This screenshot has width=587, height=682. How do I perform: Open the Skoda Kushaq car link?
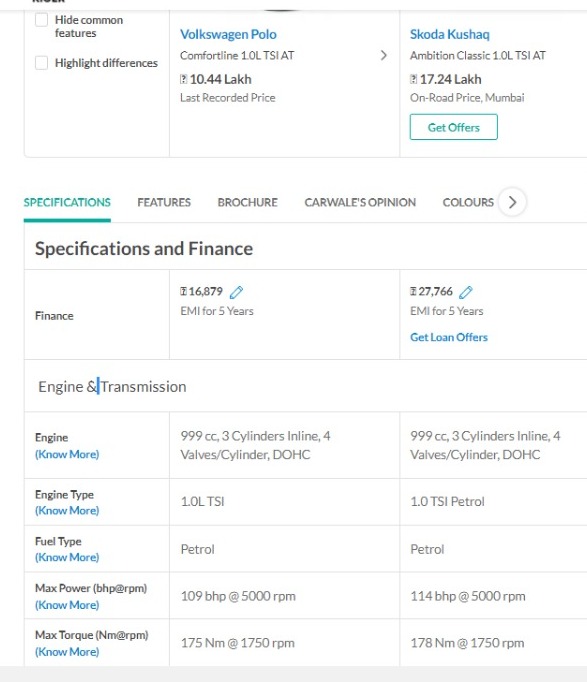tap(450, 34)
